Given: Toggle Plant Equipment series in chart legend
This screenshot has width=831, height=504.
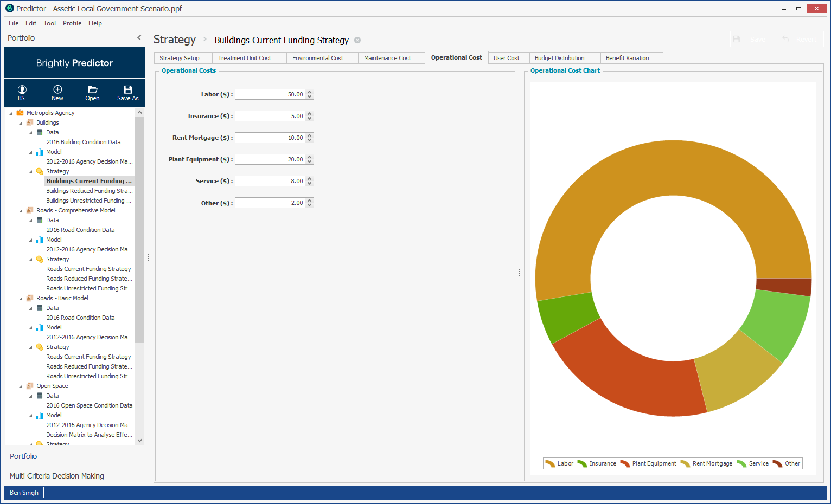Looking at the screenshot, I should click(648, 463).
